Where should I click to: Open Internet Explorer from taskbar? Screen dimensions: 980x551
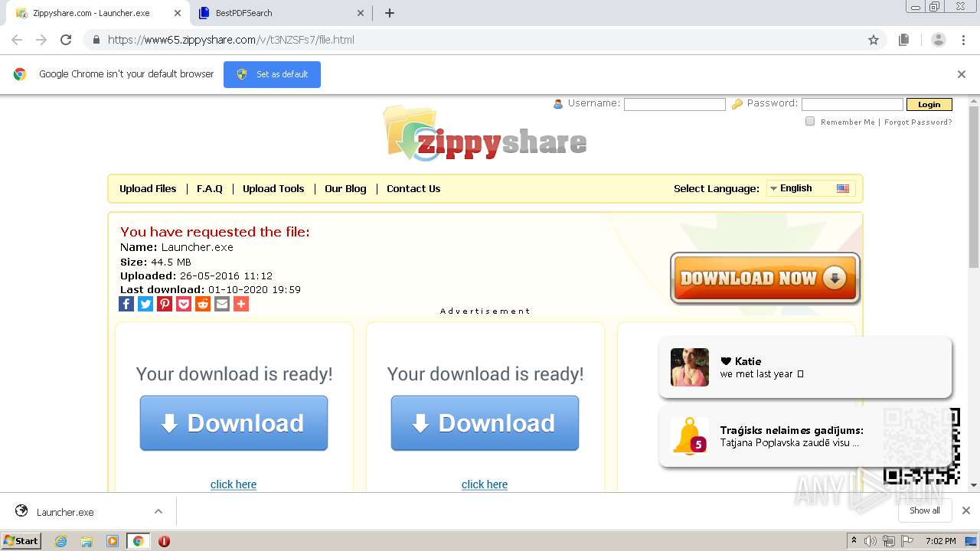[61, 541]
